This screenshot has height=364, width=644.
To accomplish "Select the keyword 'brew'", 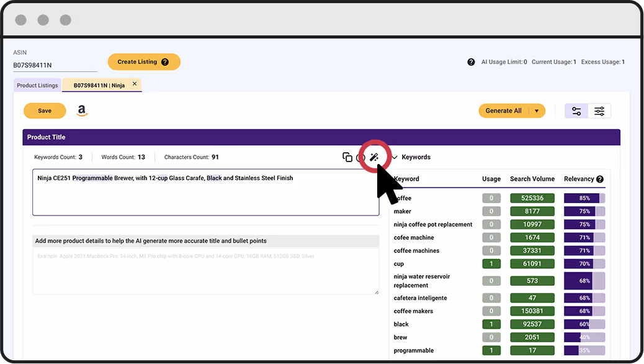I will 400,338.
